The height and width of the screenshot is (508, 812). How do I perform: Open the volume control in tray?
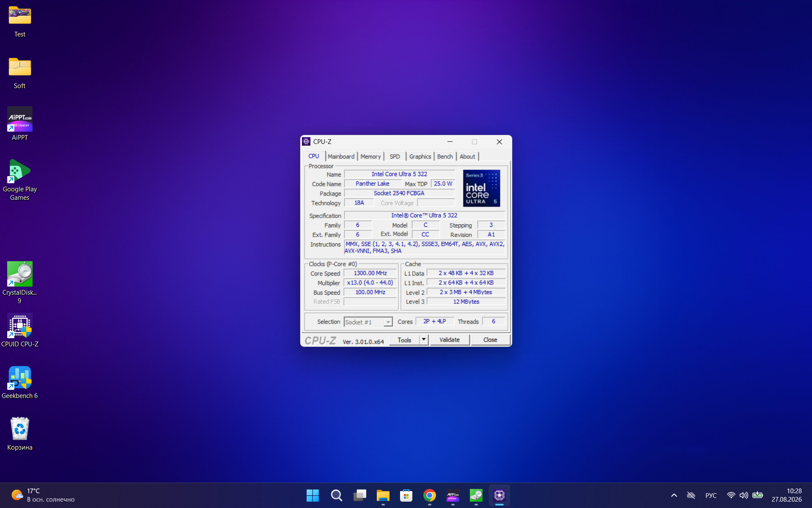(744, 495)
